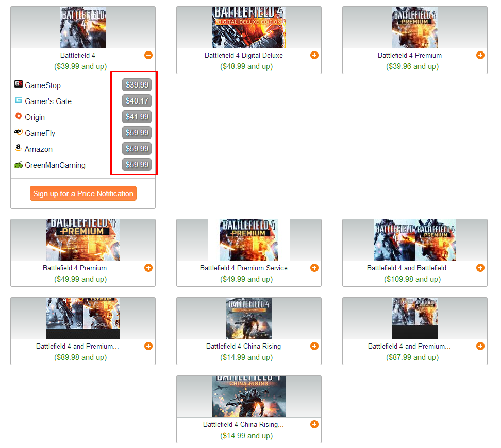Click 'Battlefield 4 and Premium...' title above $89.98
Image resolution: width=501 pixels, height=448 pixels.
click(78, 346)
